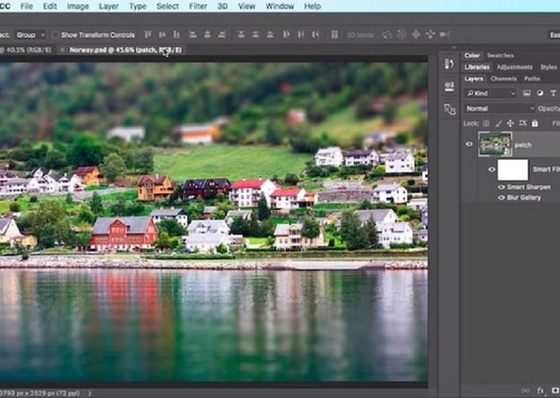Open the Group auto-select dropdown
Screen dimensions: 560x398
[x=30, y=35]
